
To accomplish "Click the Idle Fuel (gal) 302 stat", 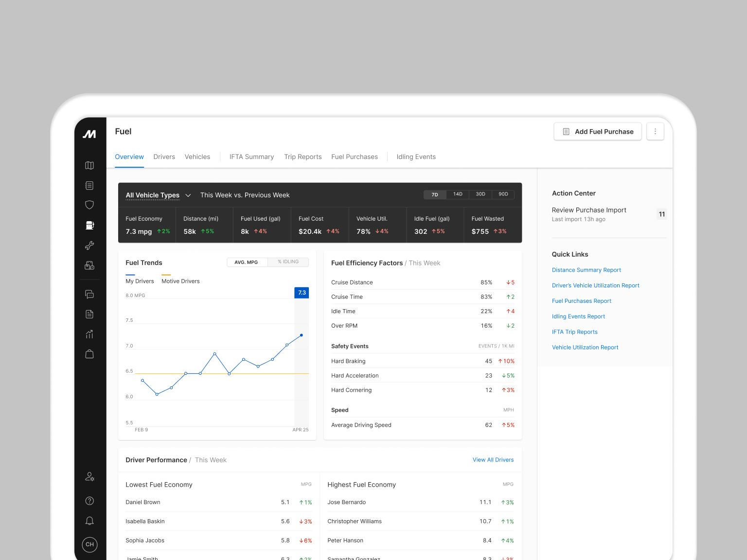I will point(435,225).
